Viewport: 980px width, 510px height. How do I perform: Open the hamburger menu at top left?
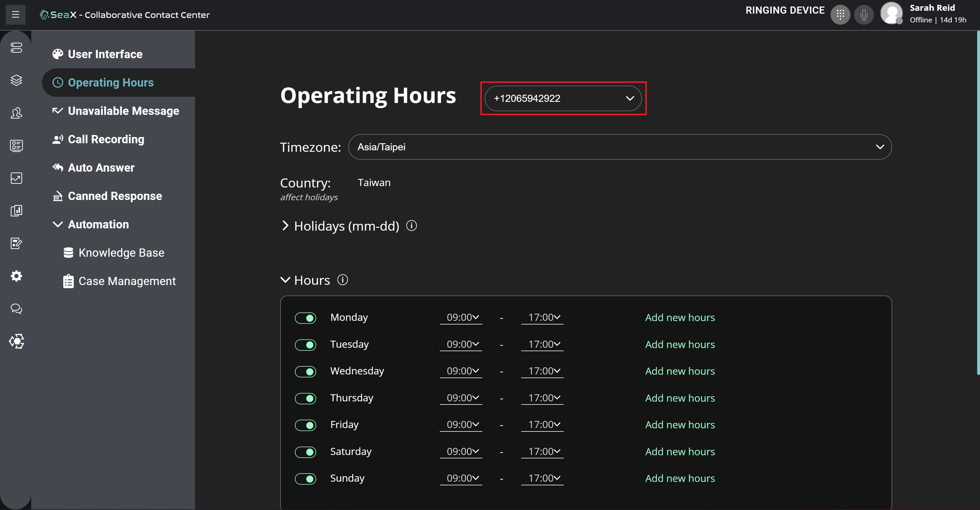pyautogui.click(x=15, y=14)
